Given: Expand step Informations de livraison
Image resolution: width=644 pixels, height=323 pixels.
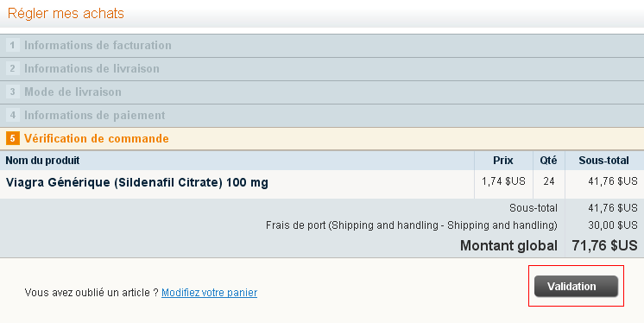Looking at the screenshot, I should (322, 69).
